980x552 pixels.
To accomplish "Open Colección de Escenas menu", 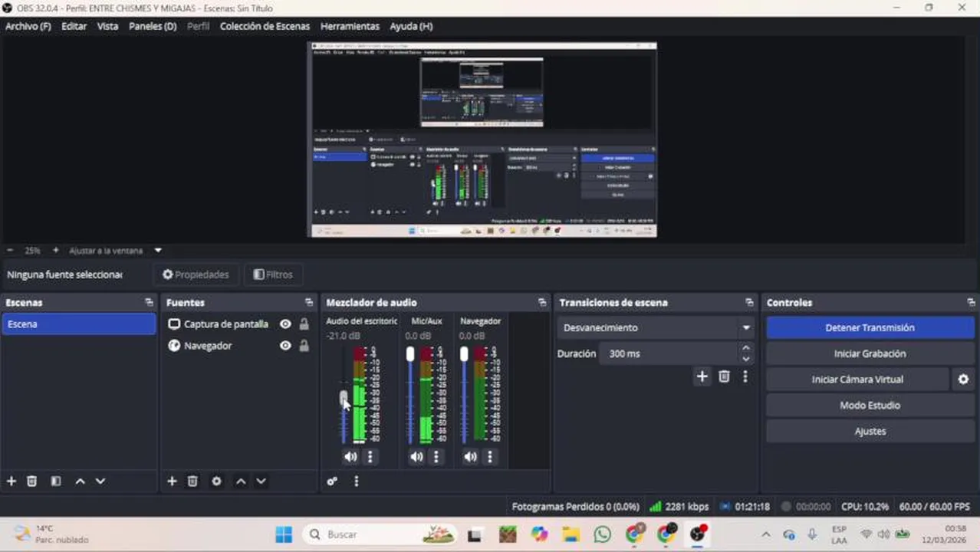I will click(x=265, y=26).
